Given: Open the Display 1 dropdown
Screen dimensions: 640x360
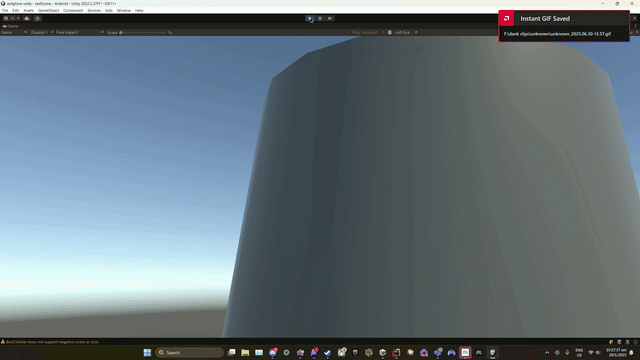Looking at the screenshot, I should click(x=42, y=32).
